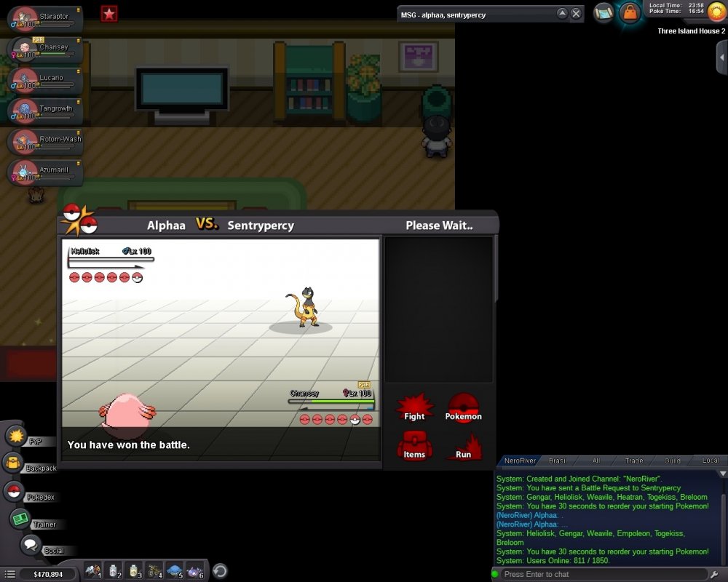Open the Social menu icon
This screenshot has height=582, width=728.
tap(30, 544)
